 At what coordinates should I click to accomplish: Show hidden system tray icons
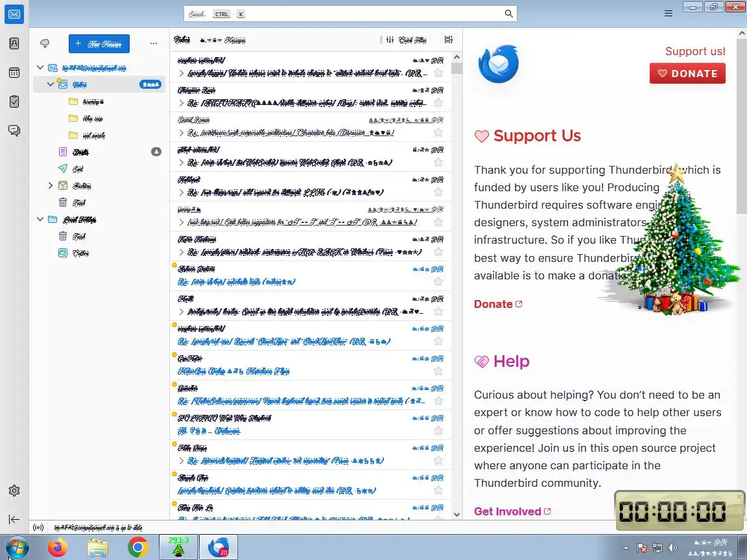click(626, 548)
